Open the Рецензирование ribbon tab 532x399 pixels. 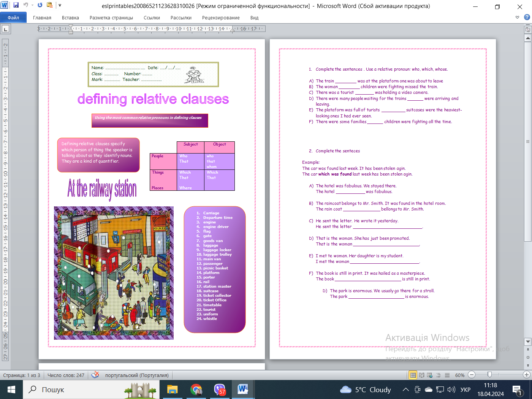pyautogui.click(x=221, y=17)
